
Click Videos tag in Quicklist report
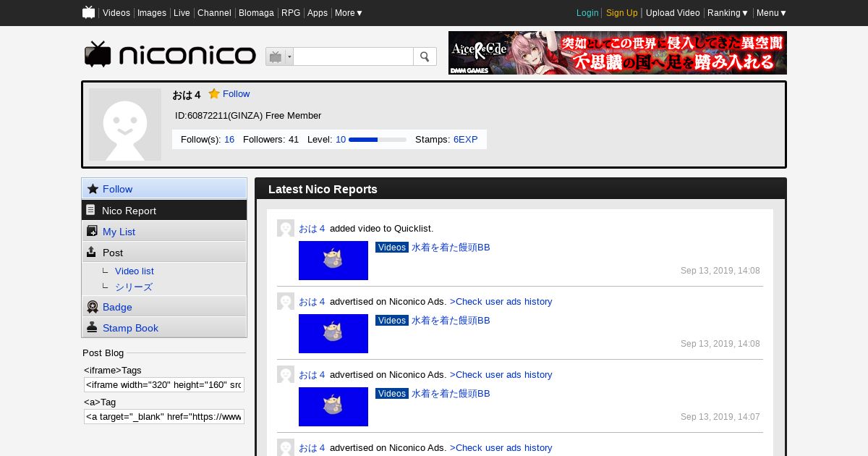[x=392, y=247]
